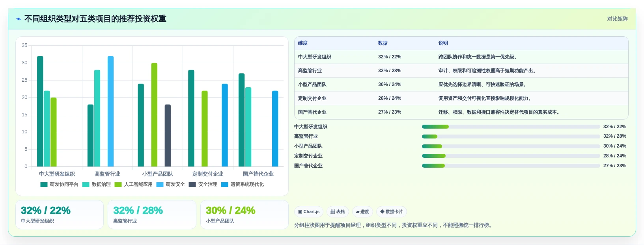Click description 复用资产和交付可视化直接影响规模化能力

coord(485,98)
